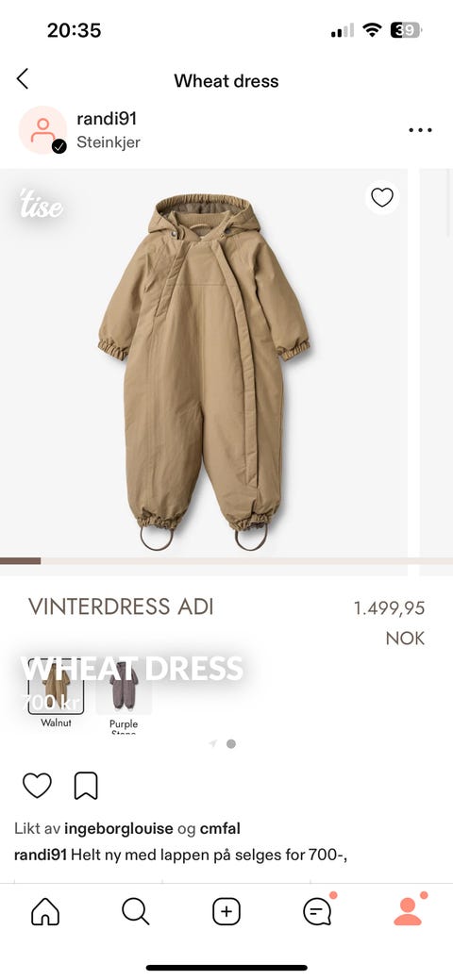Open the messages chat icon
The image size is (453, 980).
[317, 912]
